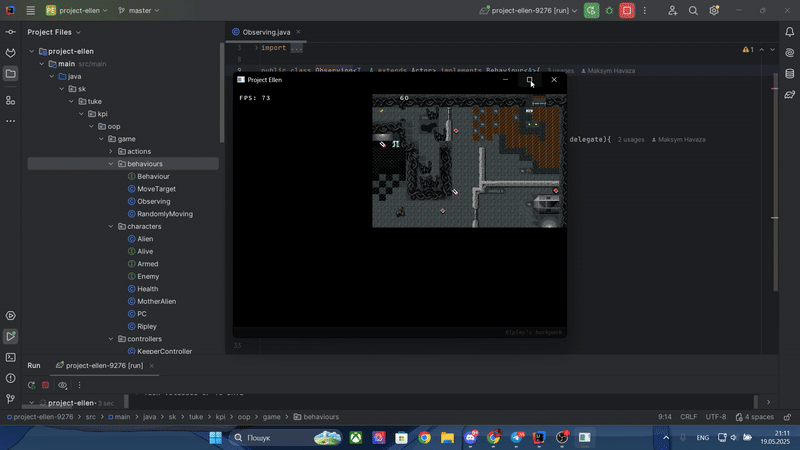Stop process in Run panel toolbar
This screenshot has width=800, height=450.
tap(45, 385)
